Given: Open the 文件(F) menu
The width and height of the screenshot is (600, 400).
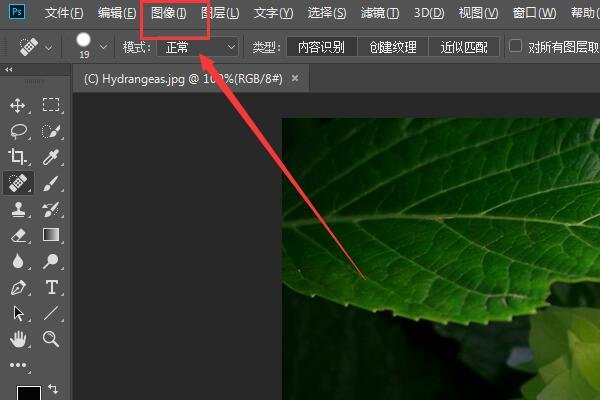Looking at the screenshot, I should (x=64, y=13).
